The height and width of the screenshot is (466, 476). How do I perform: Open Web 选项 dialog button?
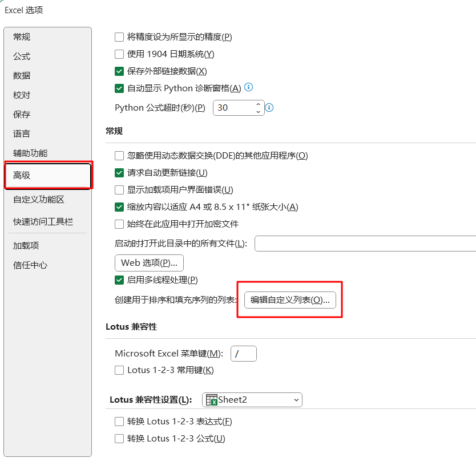pos(149,263)
